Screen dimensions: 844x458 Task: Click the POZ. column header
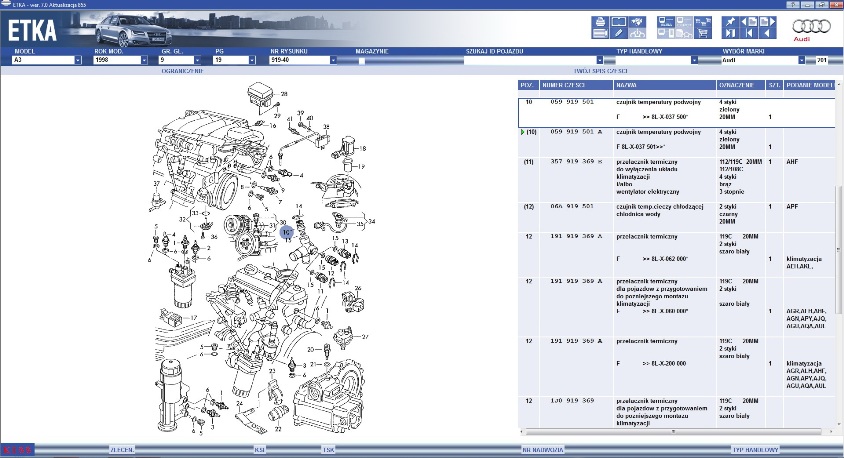(528, 85)
